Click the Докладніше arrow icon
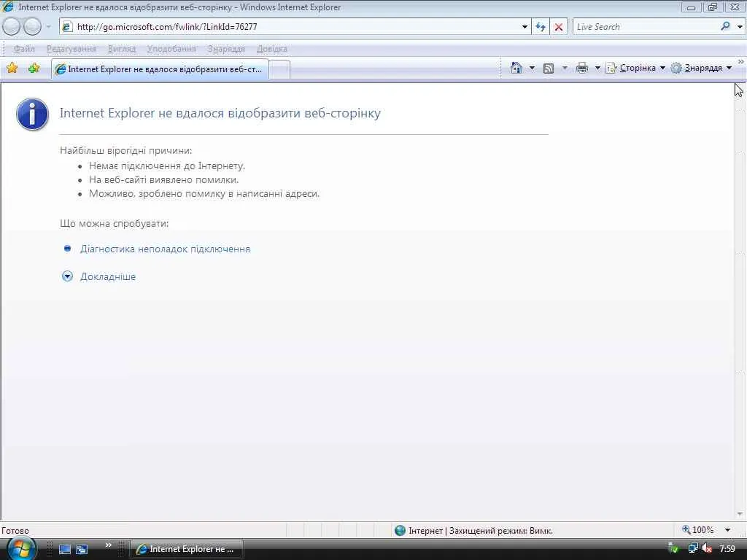The width and height of the screenshot is (747, 560). tap(67, 276)
